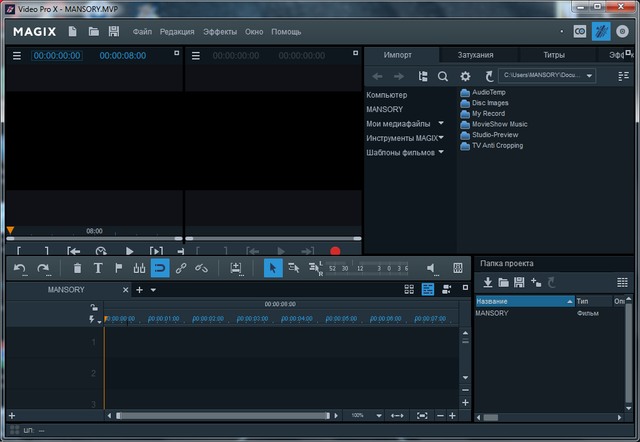Select Компьютер in the sidebar

pyautogui.click(x=387, y=95)
